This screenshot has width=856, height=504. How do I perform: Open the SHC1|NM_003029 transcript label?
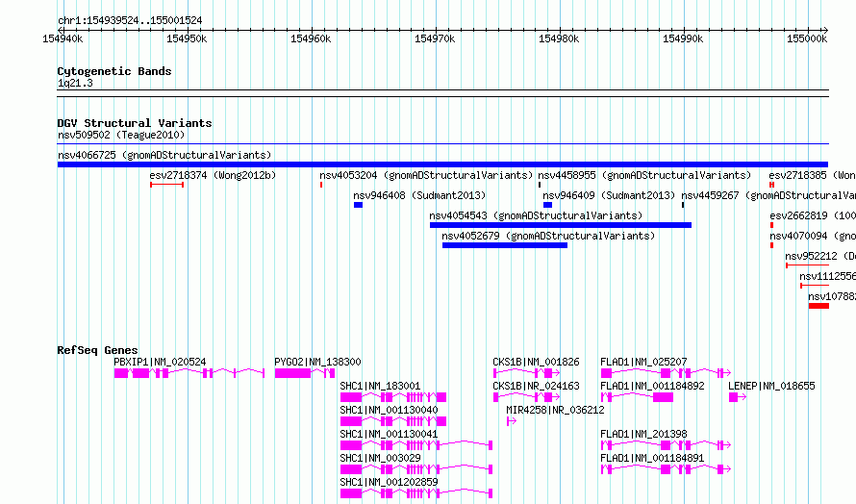(x=380, y=458)
